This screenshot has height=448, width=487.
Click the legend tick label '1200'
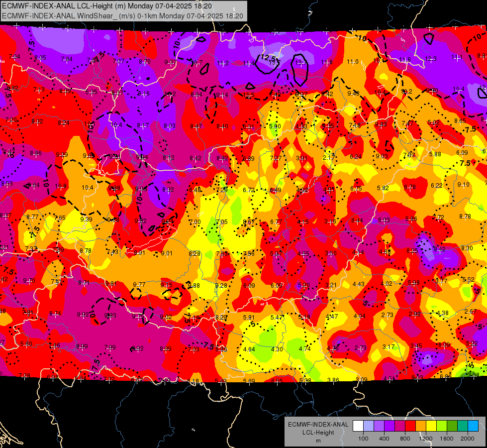(425, 439)
